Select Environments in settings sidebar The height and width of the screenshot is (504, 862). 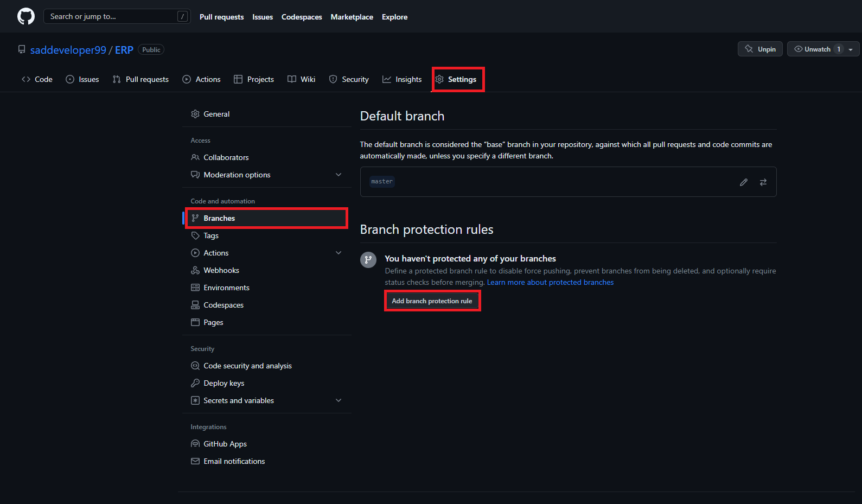pyautogui.click(x=267, y=288)
